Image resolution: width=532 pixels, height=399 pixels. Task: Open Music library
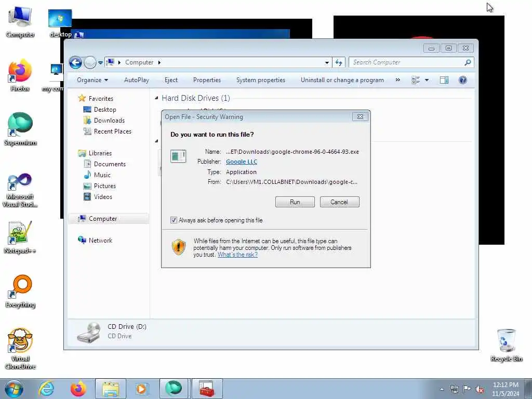pyautogui.click(x=102, y=175)
